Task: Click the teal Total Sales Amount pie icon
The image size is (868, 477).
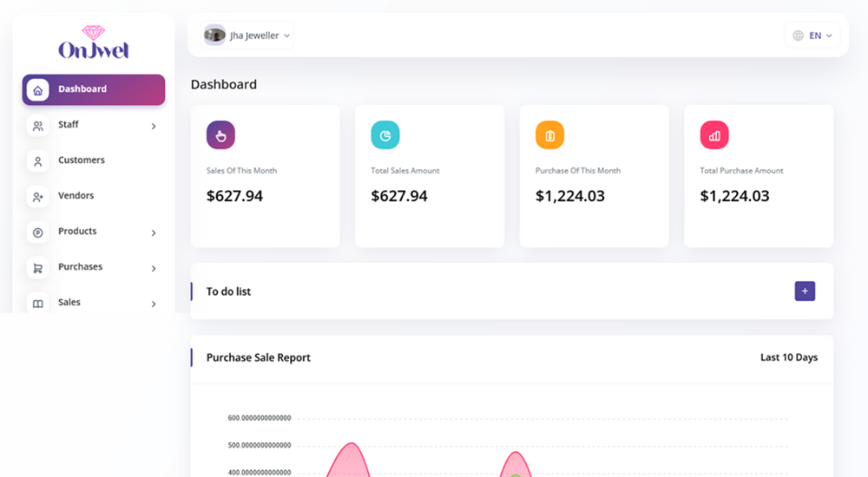Action: pyautogui.click(x=385, y=135)
